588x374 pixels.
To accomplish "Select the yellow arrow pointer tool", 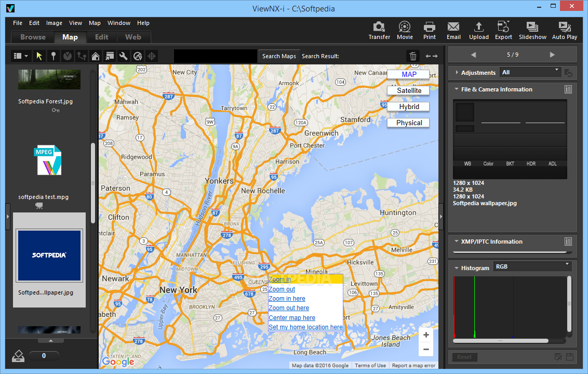I will pos(39,56).
